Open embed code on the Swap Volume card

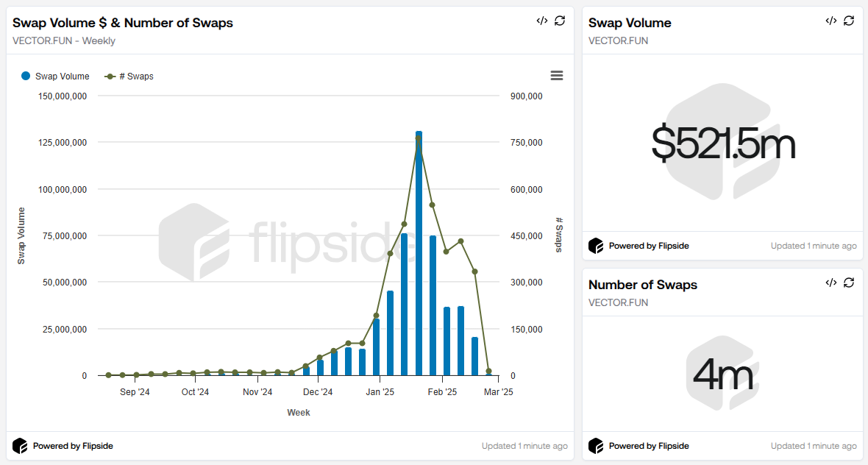pos(831,21)
